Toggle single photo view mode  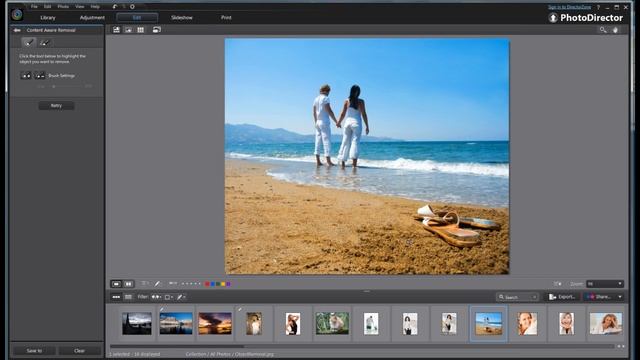(116, 284)
